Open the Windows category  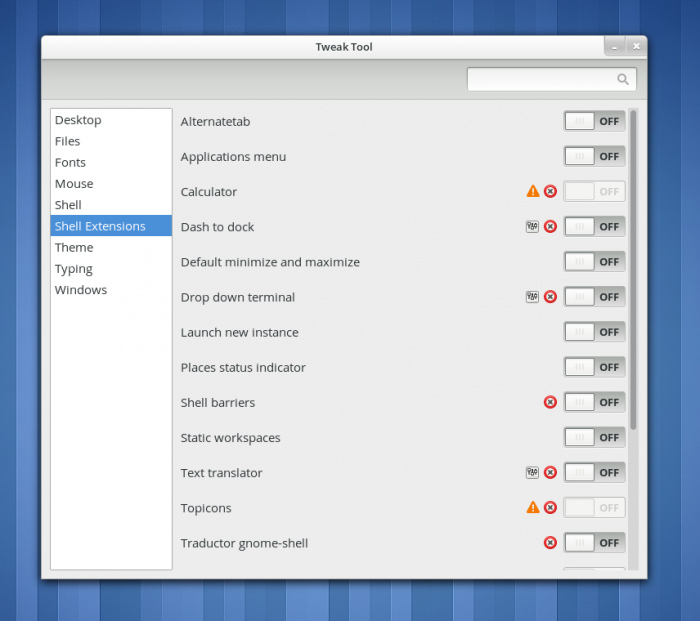click(111, 290)
